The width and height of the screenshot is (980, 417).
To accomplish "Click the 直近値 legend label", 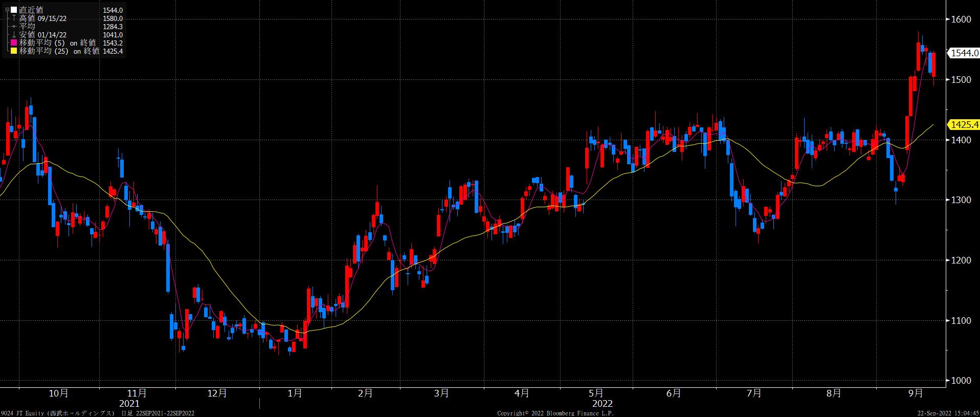I will (x=31, y=10).
